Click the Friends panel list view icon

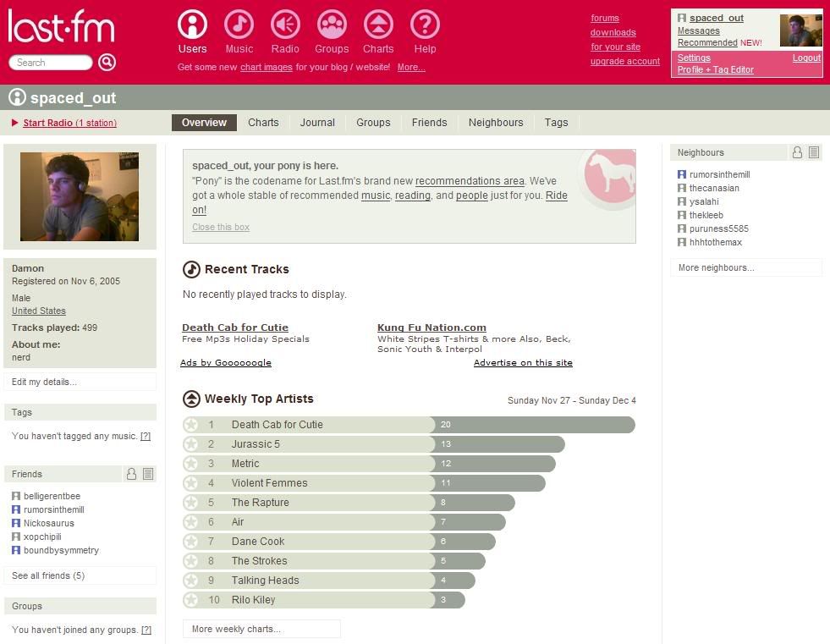pyautogui.click(x=148, y=473)
